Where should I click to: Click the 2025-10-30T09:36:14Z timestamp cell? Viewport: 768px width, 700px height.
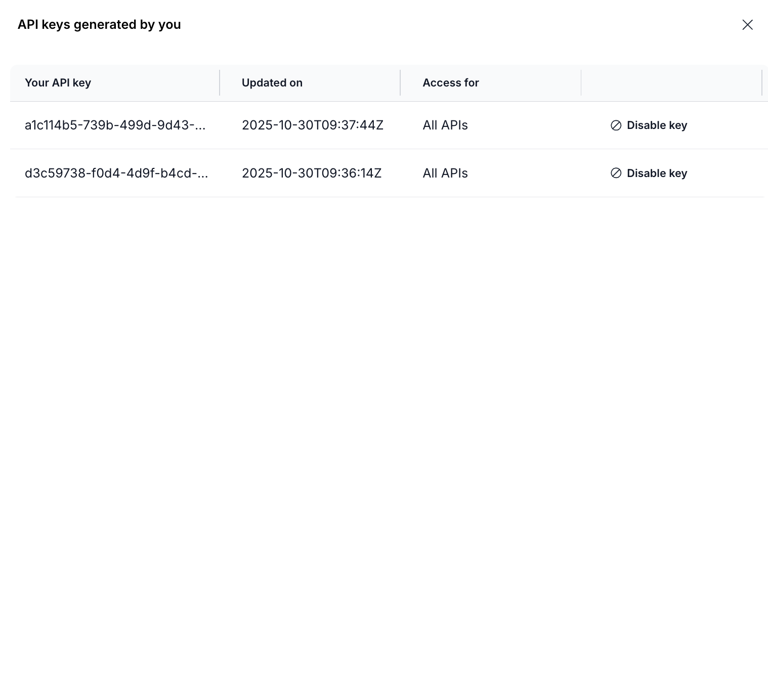click(x=311, y=173)
